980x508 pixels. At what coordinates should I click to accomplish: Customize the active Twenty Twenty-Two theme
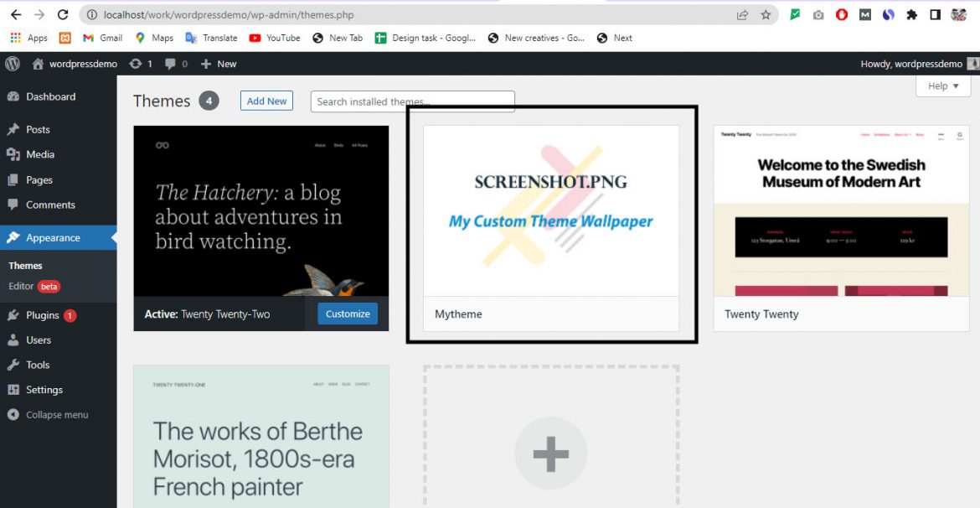pos(347,313)
